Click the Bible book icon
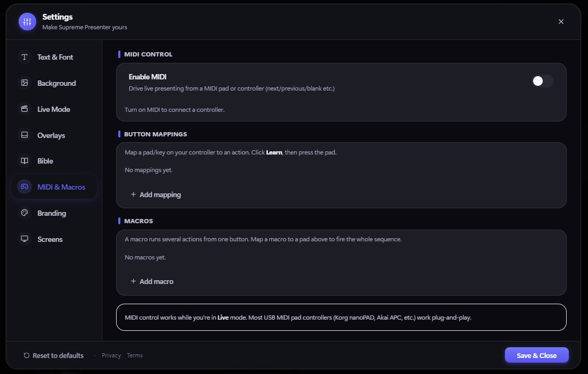Viewport: 588px width, 374px height. (x=24, y=161)
